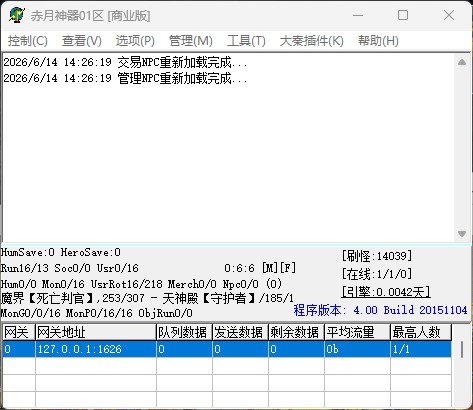Close the 赤月神器01区 window

pyautogui.click(x=449, y=15)
